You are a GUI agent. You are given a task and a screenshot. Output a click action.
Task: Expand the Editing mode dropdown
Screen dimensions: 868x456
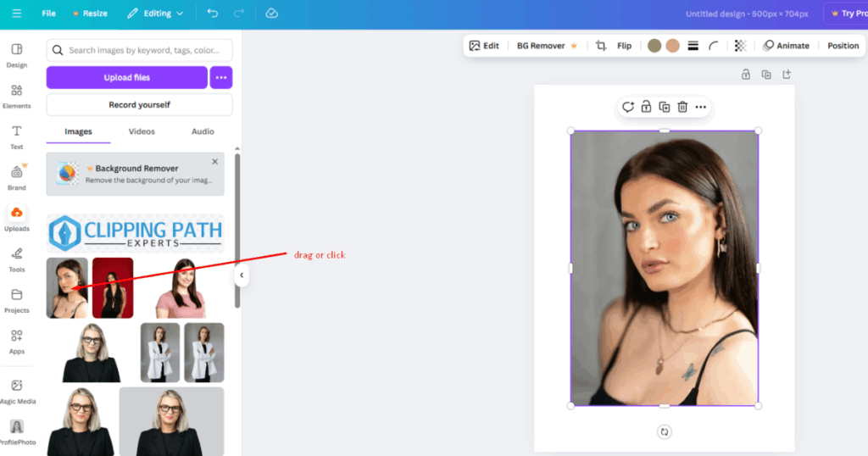coord(155,14)
